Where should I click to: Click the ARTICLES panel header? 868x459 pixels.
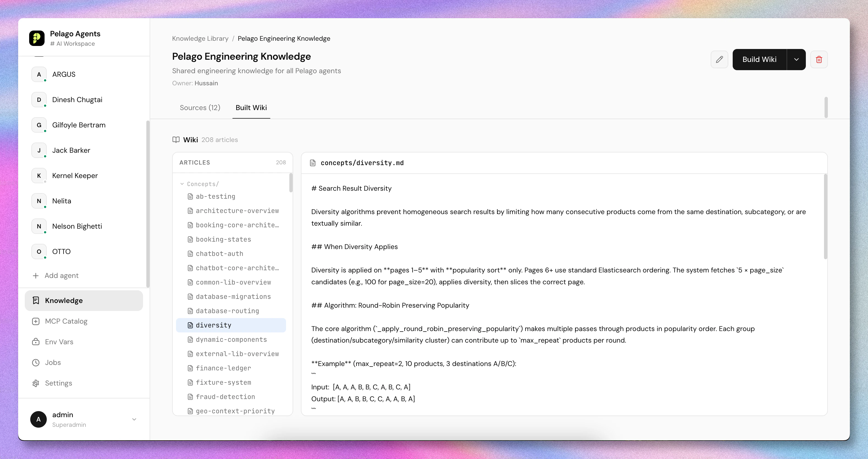coord(232,163)
